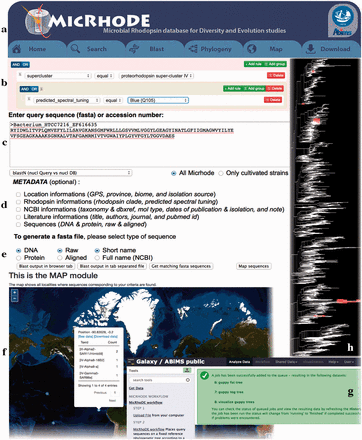Toggle top-level OR condition button
362x440 pixels.
coord(25,65)
